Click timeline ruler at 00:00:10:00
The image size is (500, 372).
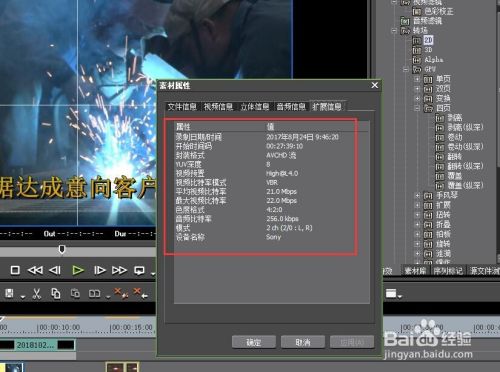click(x=59, y=328)
